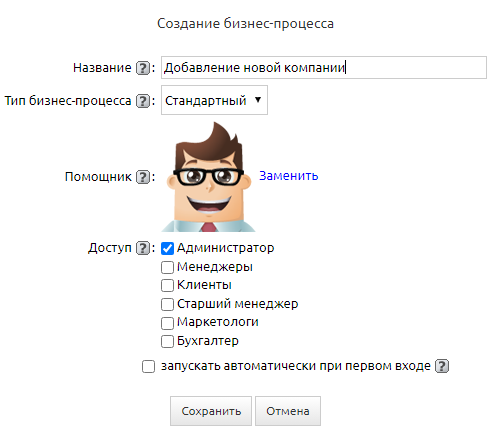Click the Отмена button
Image resolution: width=498 pixels, height=437 pixels.
point(288,411)
